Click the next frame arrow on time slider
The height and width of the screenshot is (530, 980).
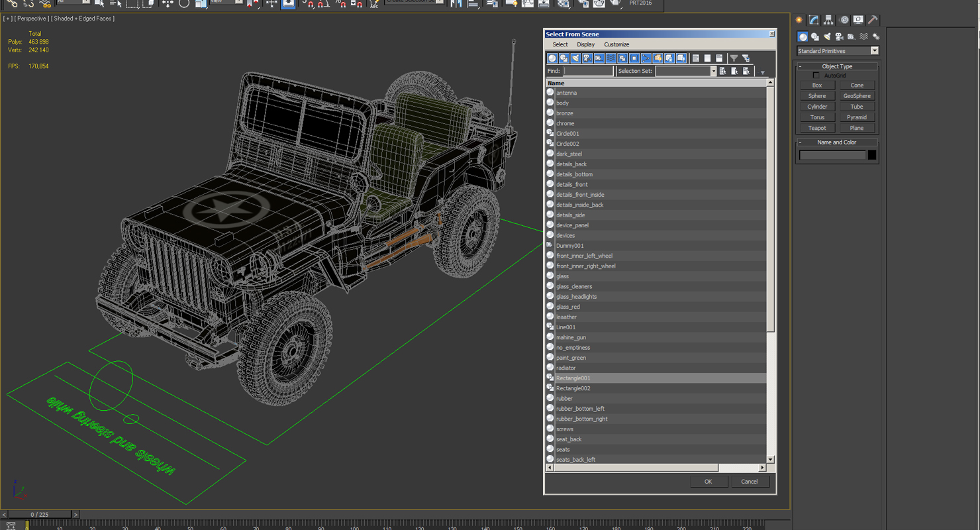pos(75,515)
